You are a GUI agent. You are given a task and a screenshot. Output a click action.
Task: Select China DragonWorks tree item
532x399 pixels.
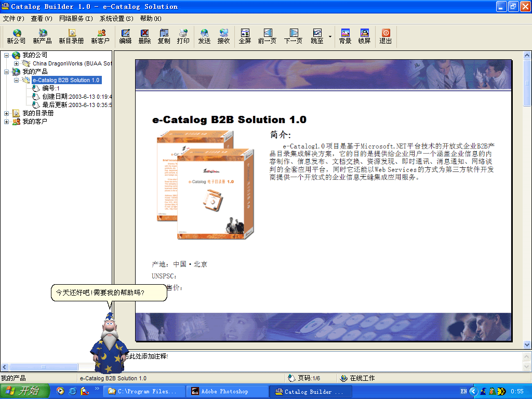tap(72, 63)
